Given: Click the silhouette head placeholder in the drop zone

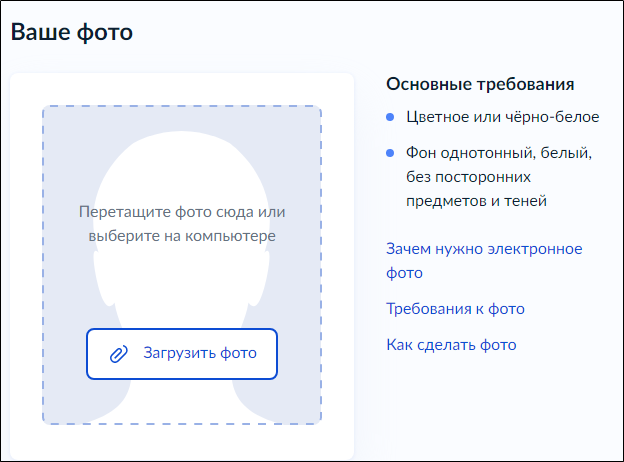Looking at the screenshot, I should point(181,170).
